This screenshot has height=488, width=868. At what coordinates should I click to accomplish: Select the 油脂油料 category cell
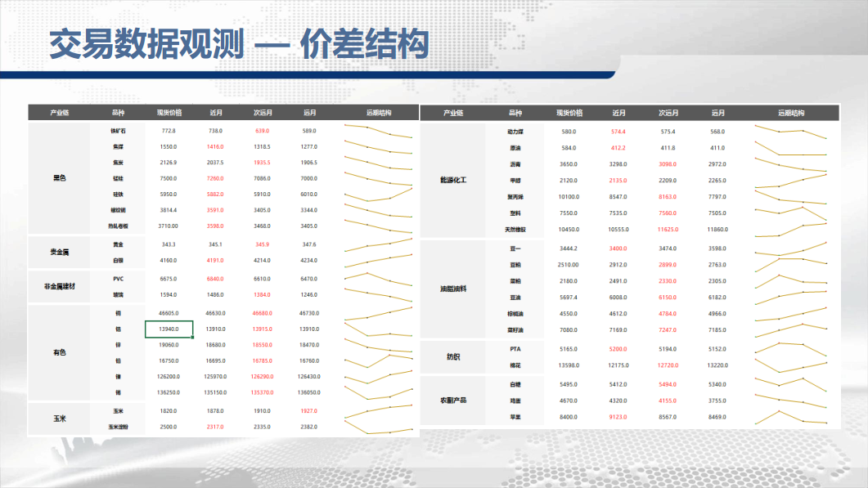(453, 289)
